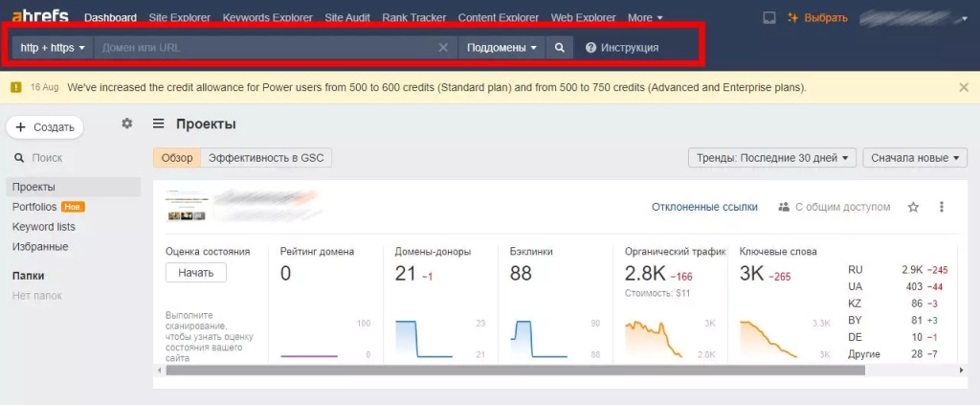Click the backlinks trend chart

(x=539, y=338)
